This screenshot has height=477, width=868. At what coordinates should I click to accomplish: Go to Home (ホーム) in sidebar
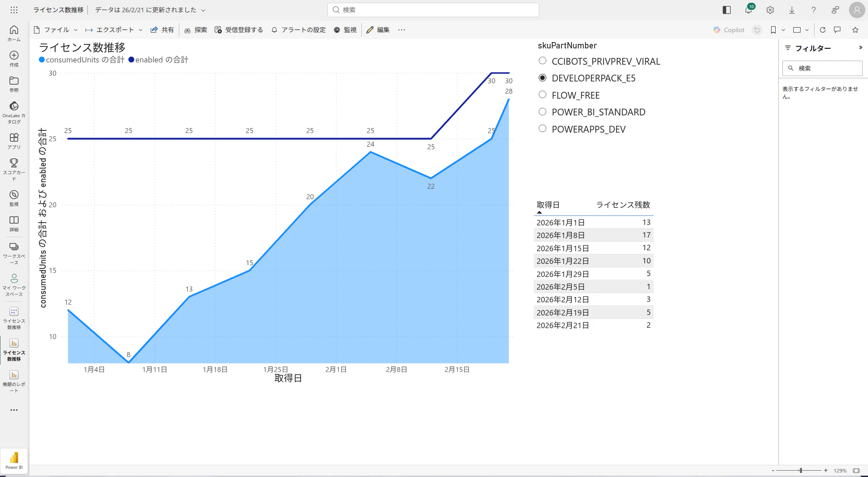point(14,33)
